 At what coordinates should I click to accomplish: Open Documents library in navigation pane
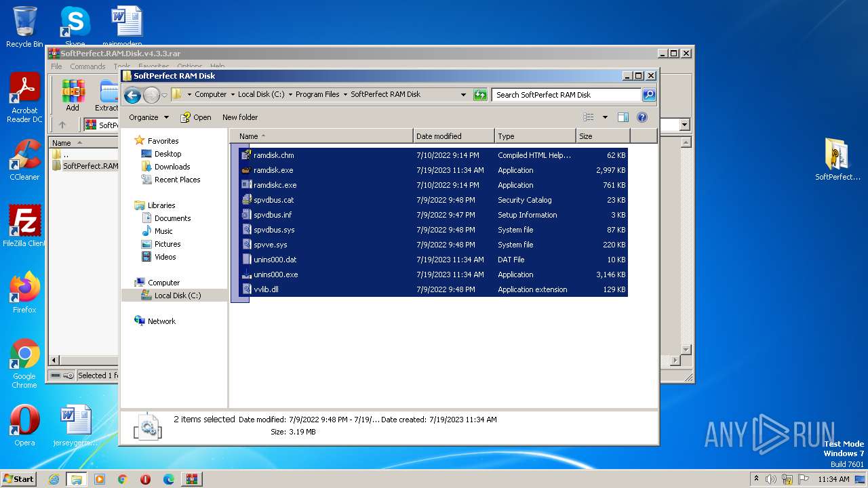(166, 218)
